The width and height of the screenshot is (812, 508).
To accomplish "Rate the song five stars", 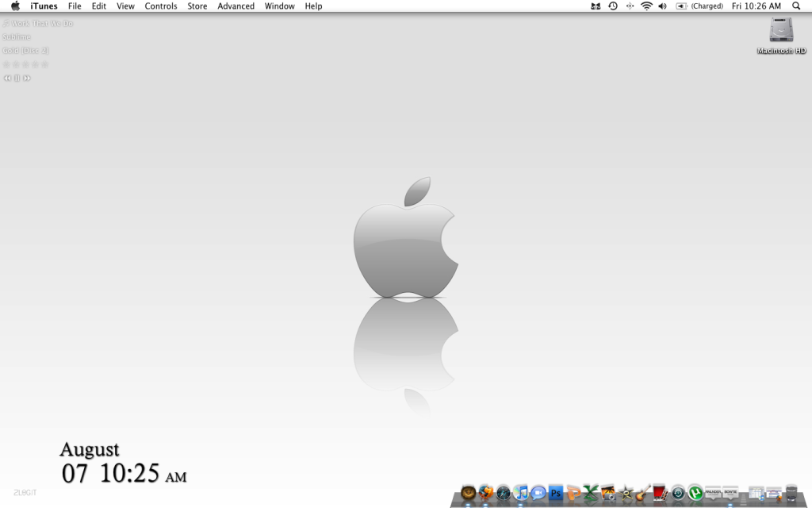I will point(44,64).
